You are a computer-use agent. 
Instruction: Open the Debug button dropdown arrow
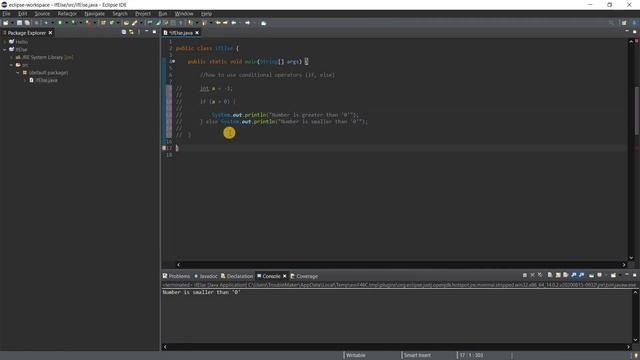pyautogui.click(x=53, y=23)
